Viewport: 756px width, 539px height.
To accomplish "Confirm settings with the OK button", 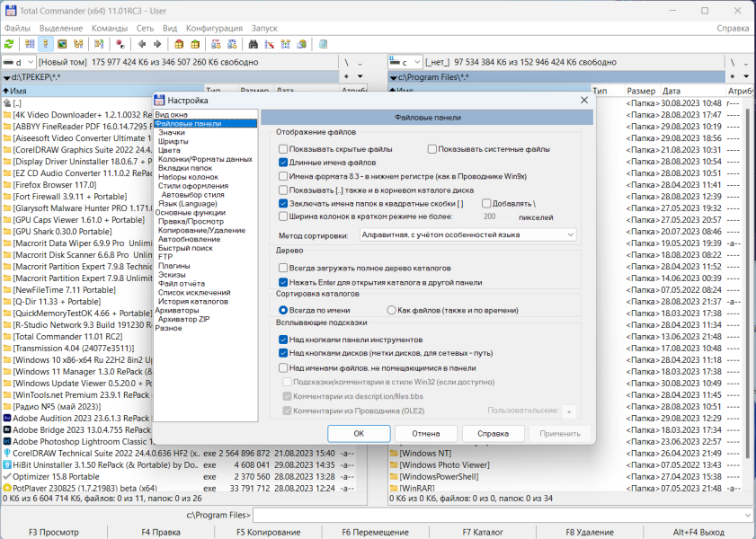I will click(x=359, y=434).
